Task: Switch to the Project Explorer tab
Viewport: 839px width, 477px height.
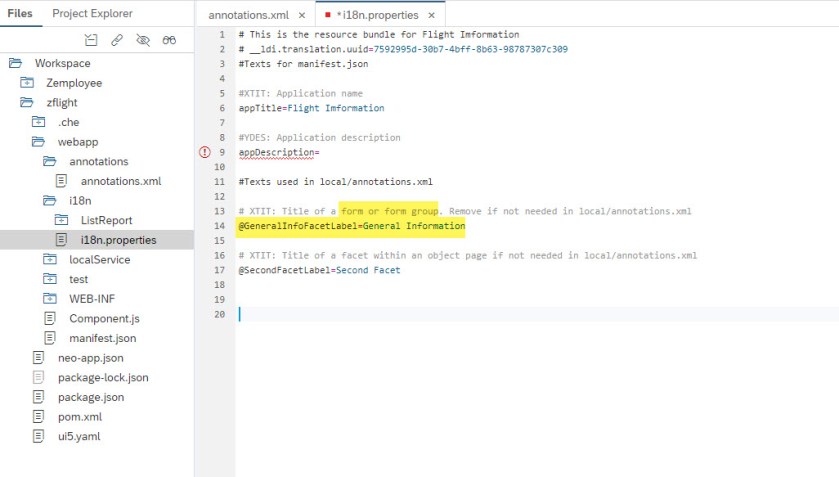Action: (92, 14)
